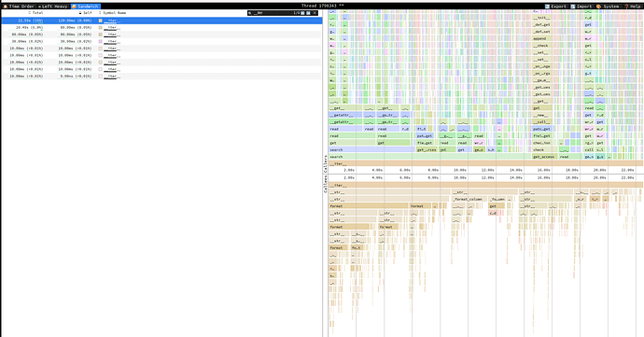Close the search box

315,13
